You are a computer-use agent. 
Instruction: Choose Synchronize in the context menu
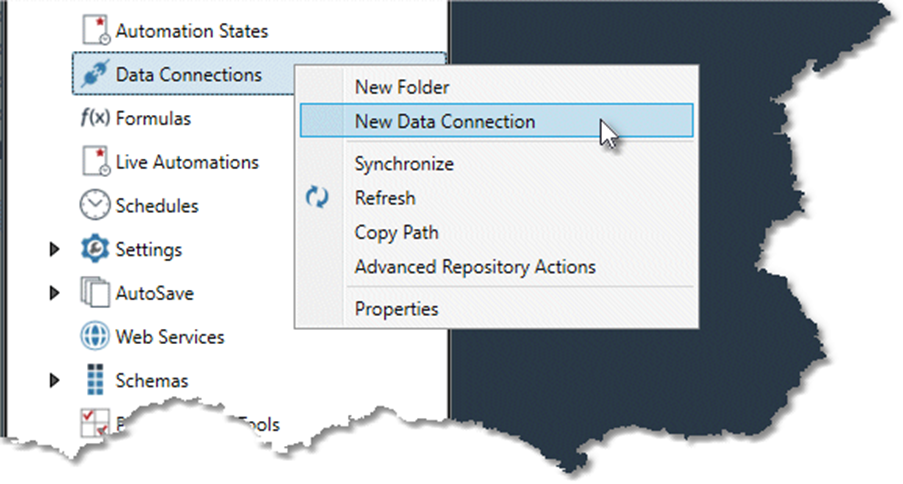tap(404, 164)
